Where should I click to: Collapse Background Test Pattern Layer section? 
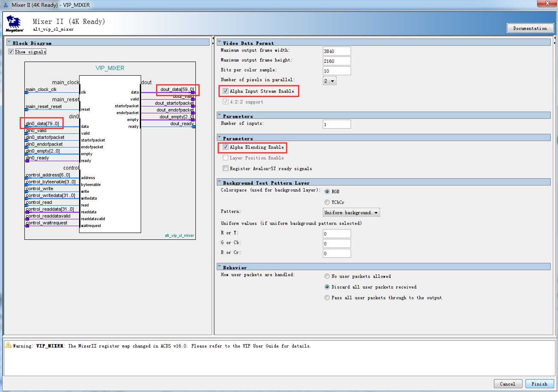point(219,183)
